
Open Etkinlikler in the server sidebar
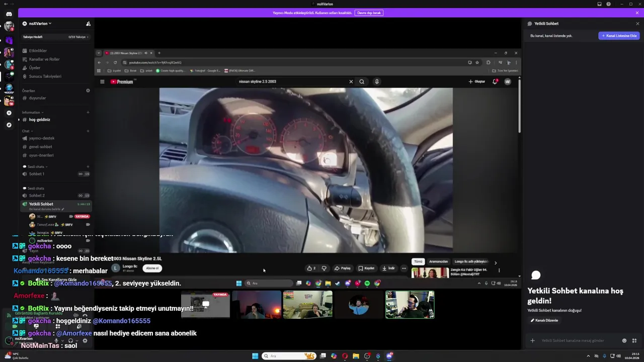(x=55, y=51)
